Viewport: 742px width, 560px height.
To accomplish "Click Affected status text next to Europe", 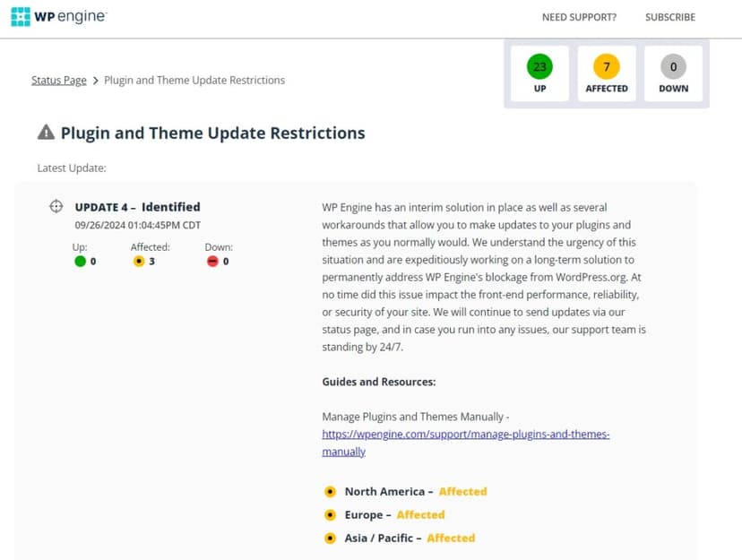I will tap(420, 515).
